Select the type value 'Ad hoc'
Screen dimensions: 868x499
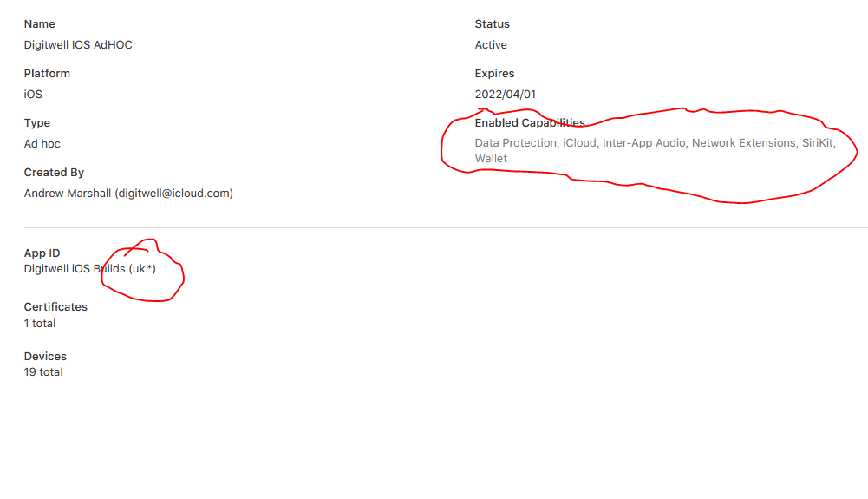coord(42,144)
